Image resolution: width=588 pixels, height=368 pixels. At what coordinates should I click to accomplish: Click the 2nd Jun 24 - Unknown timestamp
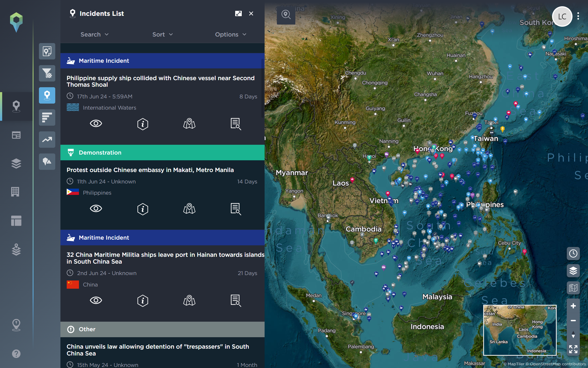pyautogui.click(x=107, y=273)
